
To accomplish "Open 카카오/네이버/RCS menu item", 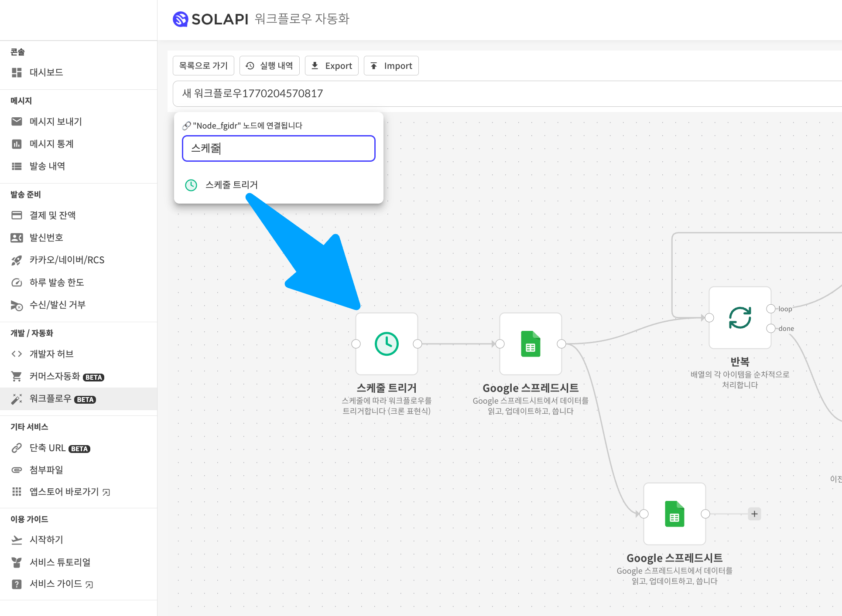I will 67,260.
